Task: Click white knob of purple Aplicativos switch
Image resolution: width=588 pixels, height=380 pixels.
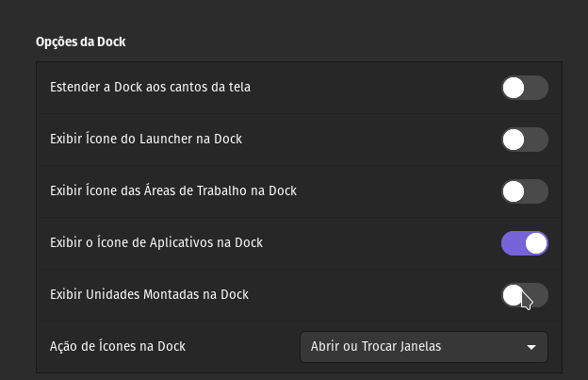Action: (x=536, y=243)
